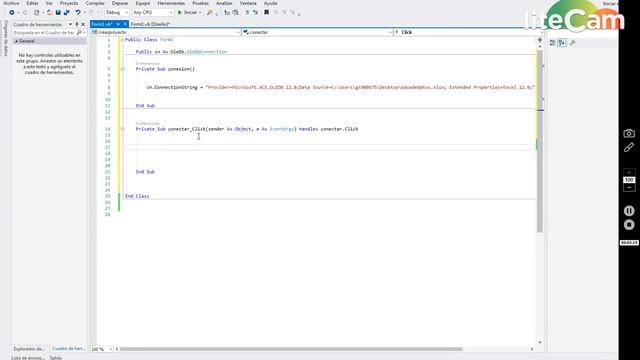Open the Cuadro de herramientas window options arrow

[70, 24]
